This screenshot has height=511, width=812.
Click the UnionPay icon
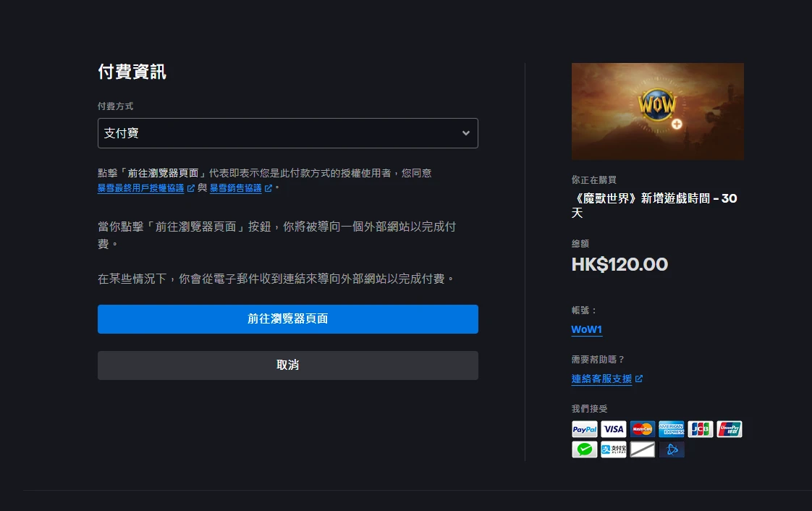(729, 429)
